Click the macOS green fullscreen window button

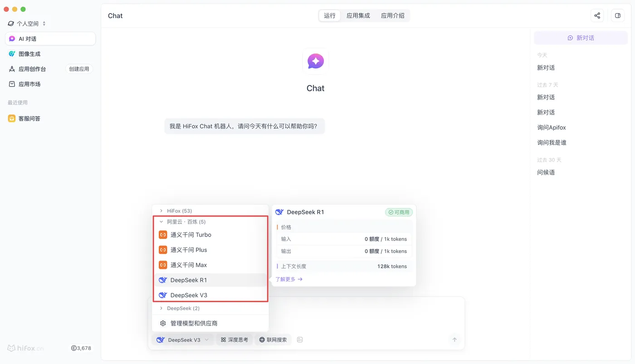pyautogui.click(x=23, y=9)
